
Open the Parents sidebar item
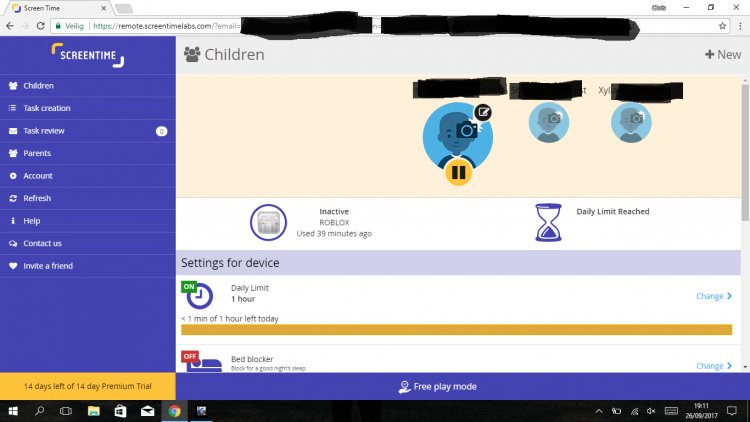tap(88, 153)
